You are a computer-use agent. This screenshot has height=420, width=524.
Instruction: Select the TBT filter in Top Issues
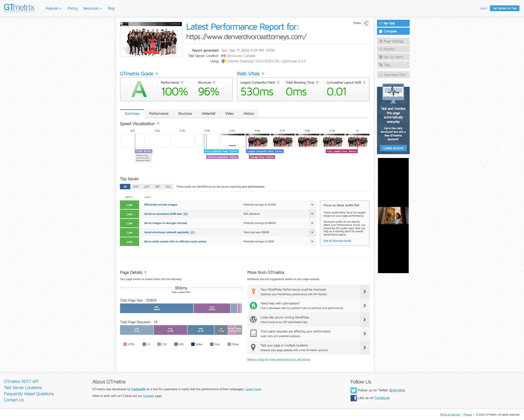click(157, 187)
